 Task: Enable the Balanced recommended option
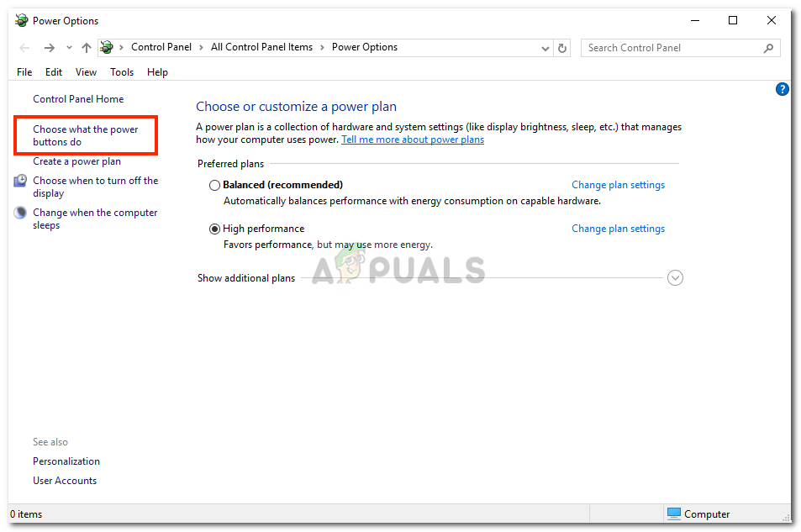[x=215, y=184]
